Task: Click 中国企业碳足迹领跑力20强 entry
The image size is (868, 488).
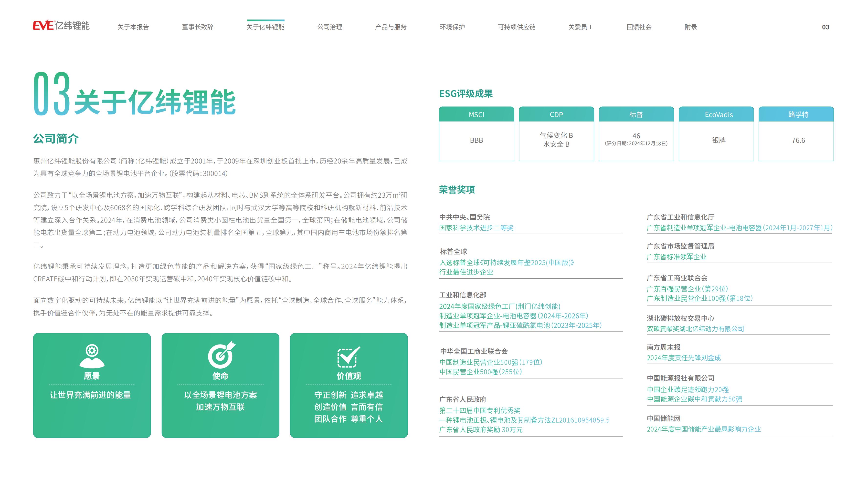Action: point(688,390)
